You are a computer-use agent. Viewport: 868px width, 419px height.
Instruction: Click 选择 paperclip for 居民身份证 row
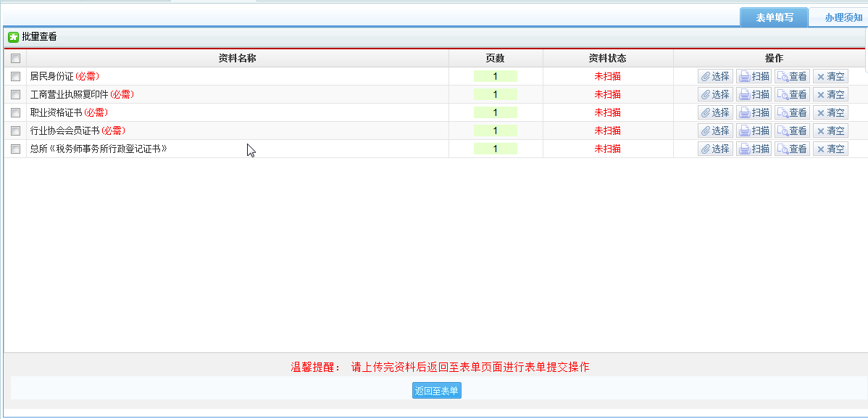point(715,76)
